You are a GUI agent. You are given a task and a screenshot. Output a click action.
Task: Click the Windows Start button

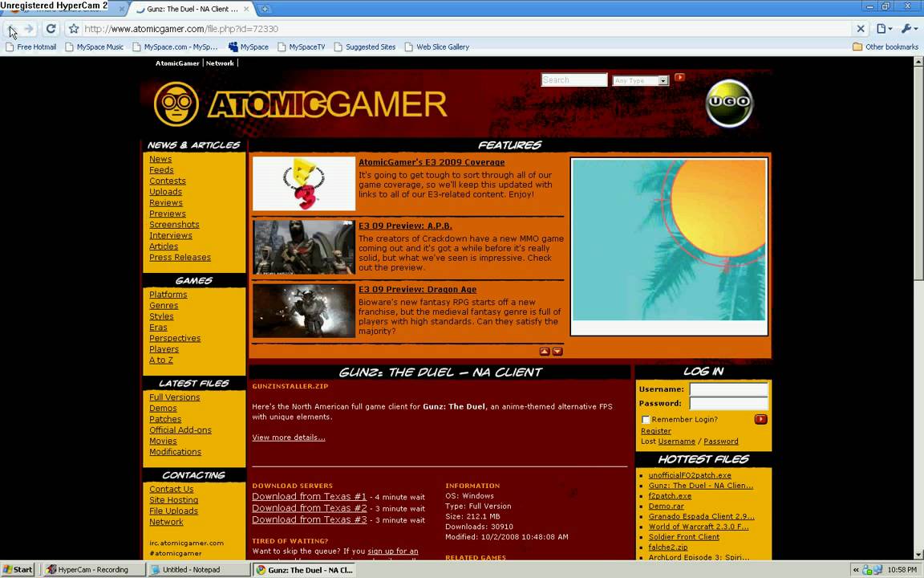click(x=17, y=570)
